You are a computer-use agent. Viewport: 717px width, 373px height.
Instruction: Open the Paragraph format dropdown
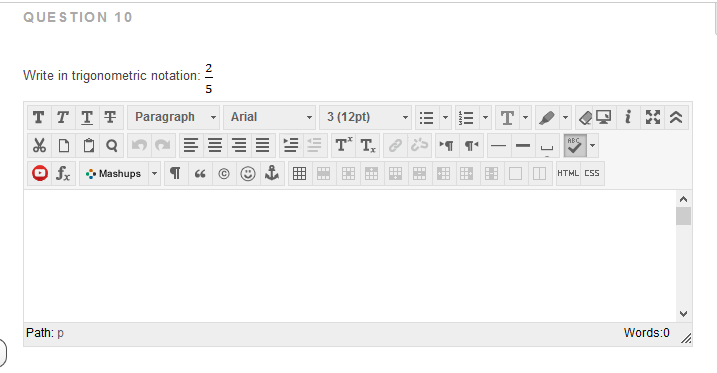173,117
